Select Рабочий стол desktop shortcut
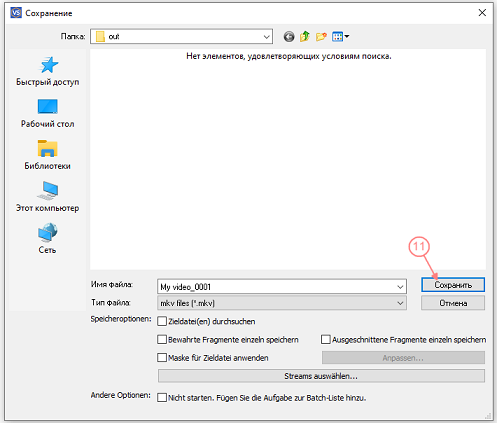Image resolution: width=497 pixels, height=423 pixels. pyautogui.click(x=48, y=113)
